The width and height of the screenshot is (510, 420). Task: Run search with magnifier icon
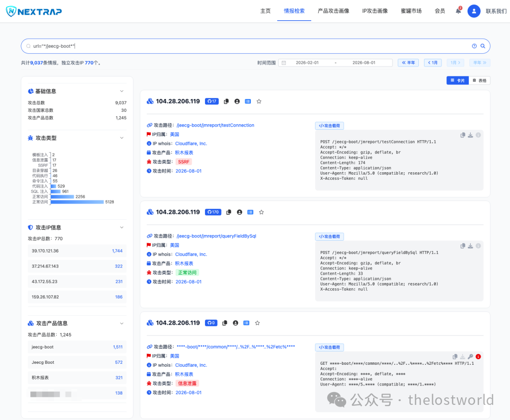click(x=483, y=46)
